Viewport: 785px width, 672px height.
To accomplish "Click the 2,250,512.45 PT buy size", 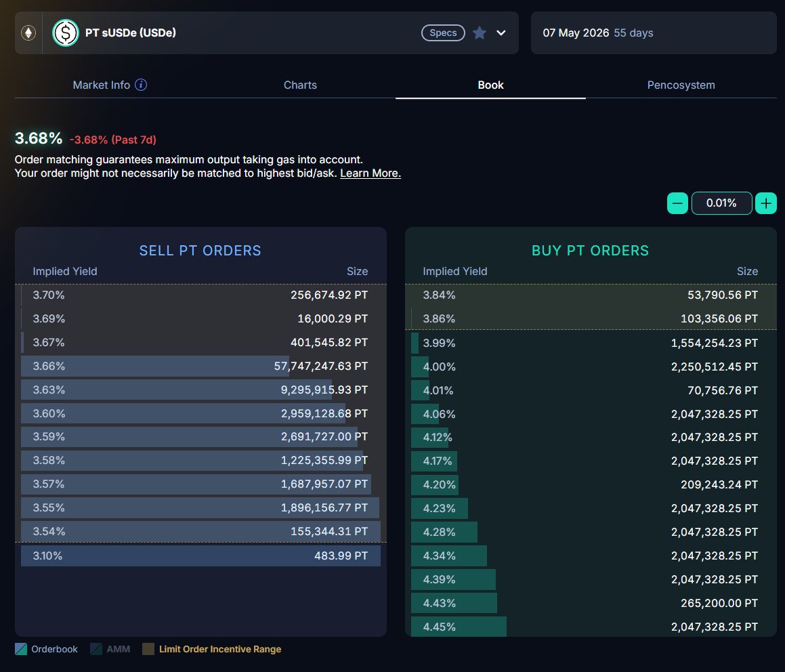I will [x=715, y=366].
